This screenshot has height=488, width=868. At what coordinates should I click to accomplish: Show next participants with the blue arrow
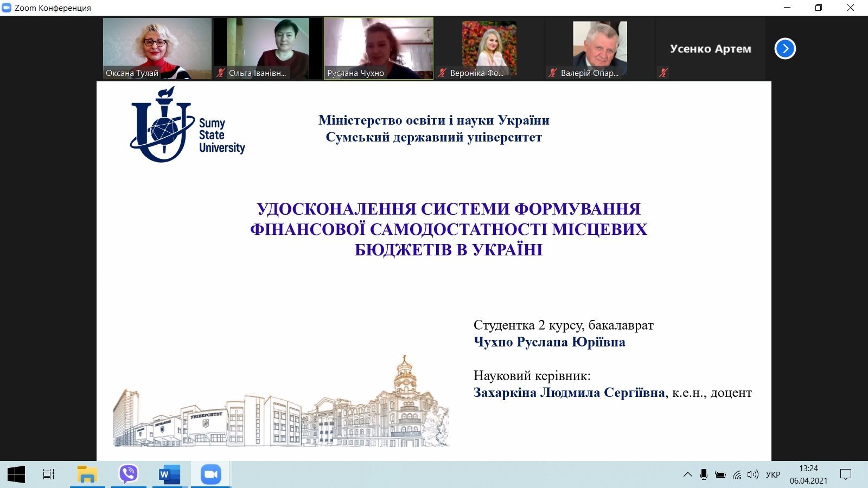tap(785, 49)
